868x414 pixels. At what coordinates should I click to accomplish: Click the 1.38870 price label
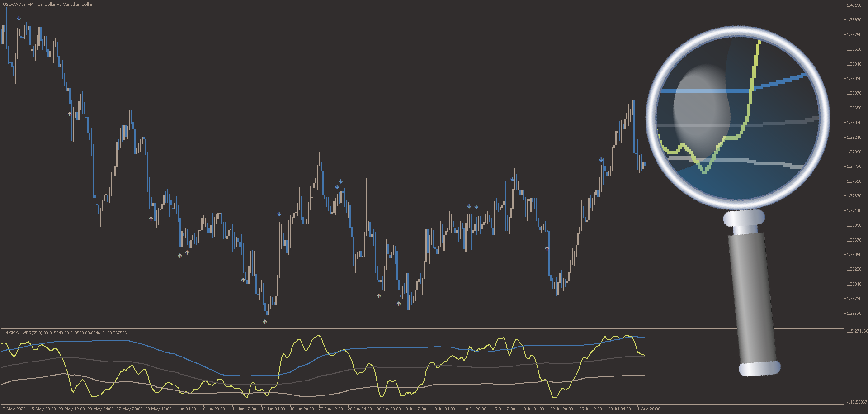854,93
